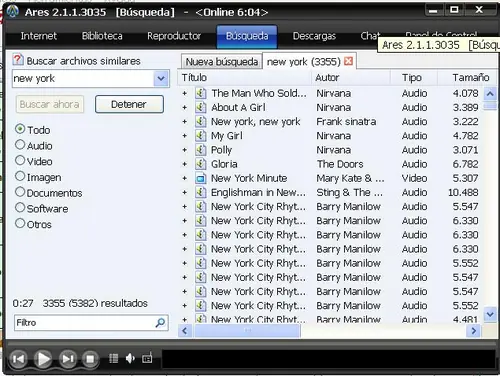500x376 pixels.
Task: Click the new york search text field
Action: tap(83, 79)
